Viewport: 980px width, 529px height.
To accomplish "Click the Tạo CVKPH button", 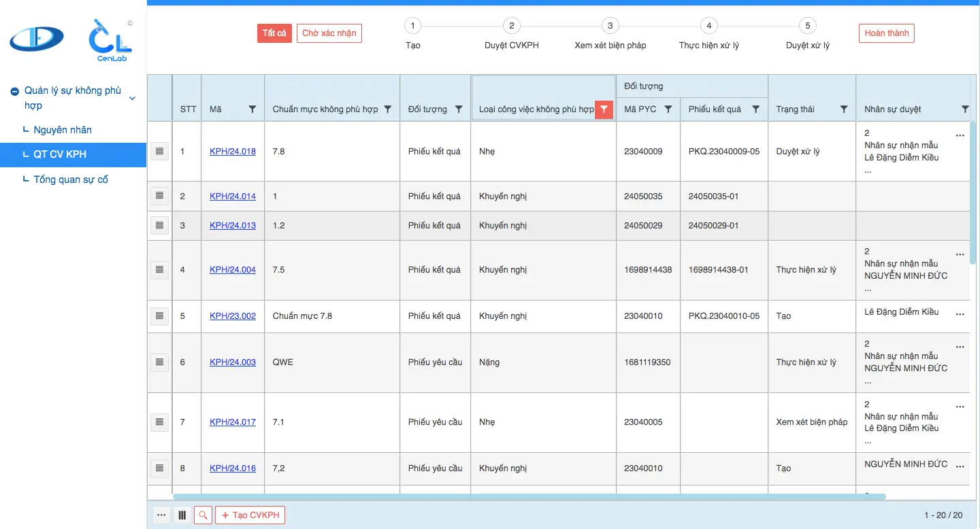I will tap(250, 515).
